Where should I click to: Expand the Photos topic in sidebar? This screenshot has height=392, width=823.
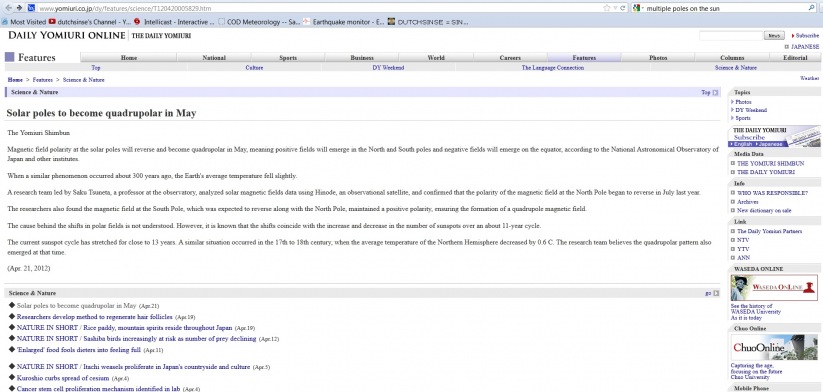(x=743, y=102)
